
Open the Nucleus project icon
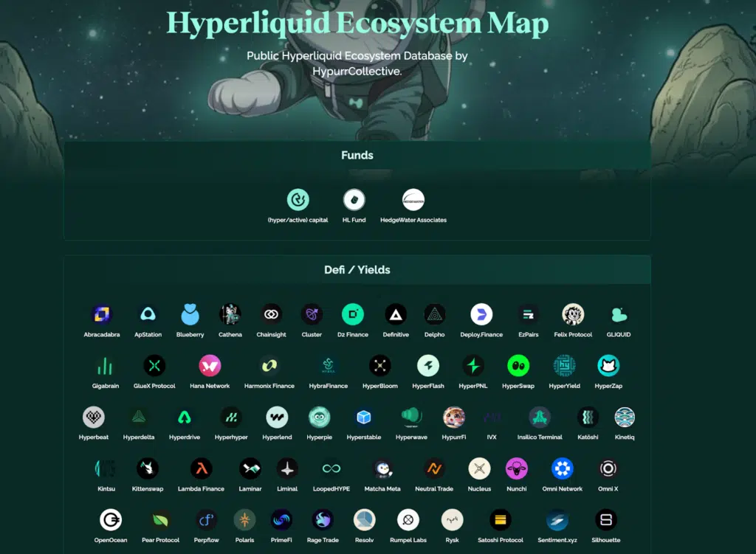point(479,468)
